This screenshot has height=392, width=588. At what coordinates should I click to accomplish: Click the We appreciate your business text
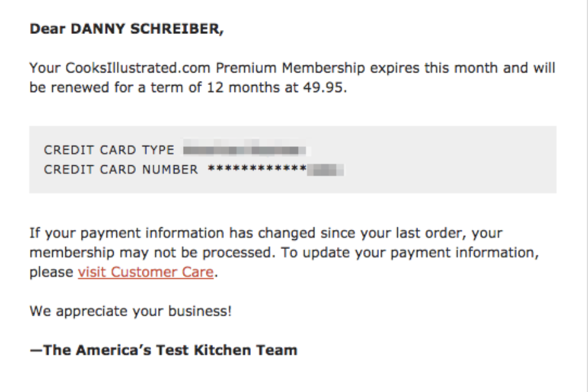131,311
